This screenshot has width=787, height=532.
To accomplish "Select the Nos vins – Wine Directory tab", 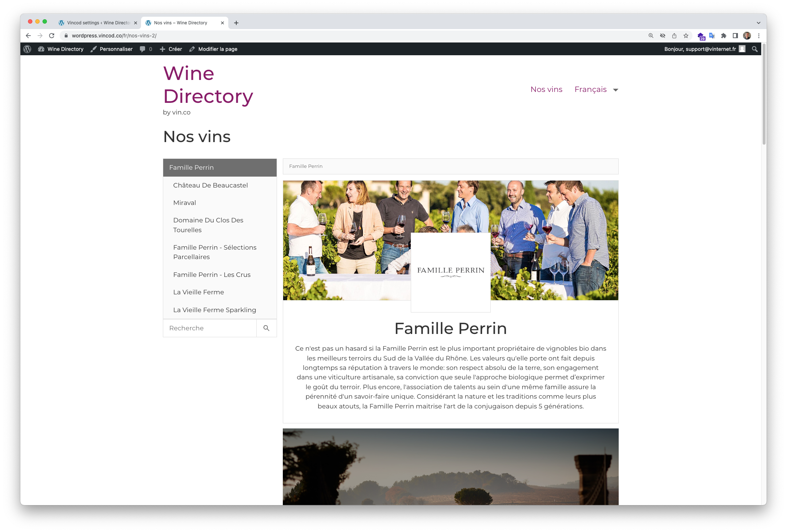I will tap(185, 23).
